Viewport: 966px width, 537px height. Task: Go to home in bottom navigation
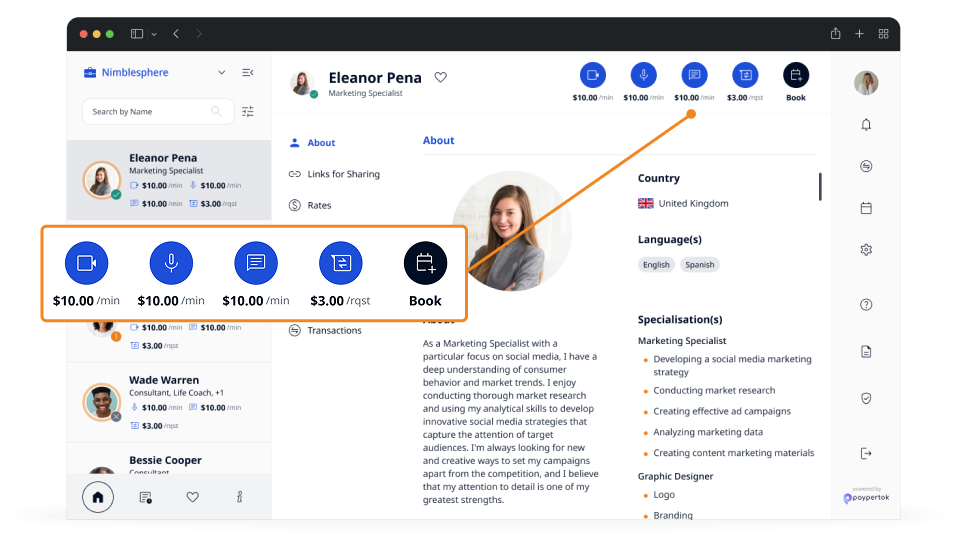(98, 497)
